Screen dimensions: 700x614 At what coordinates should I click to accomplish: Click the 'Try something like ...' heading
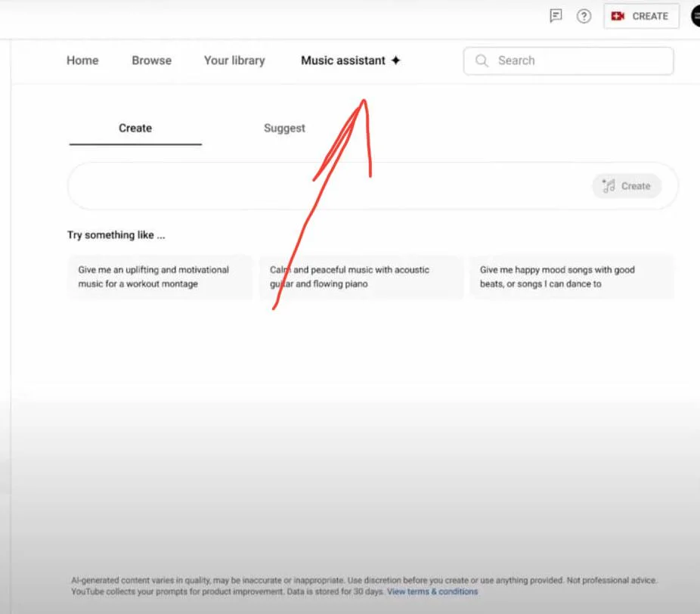(116, 235)
